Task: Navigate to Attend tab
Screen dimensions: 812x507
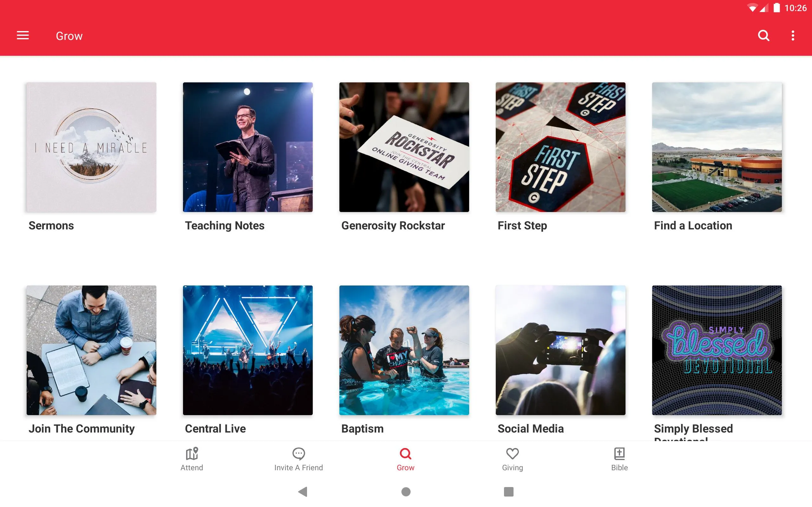Action: click(192, 459)
